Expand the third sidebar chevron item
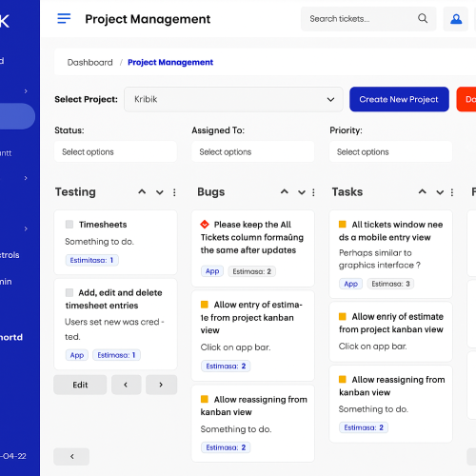476x476 pixels. pyautogui.click(x=26, y=228)
